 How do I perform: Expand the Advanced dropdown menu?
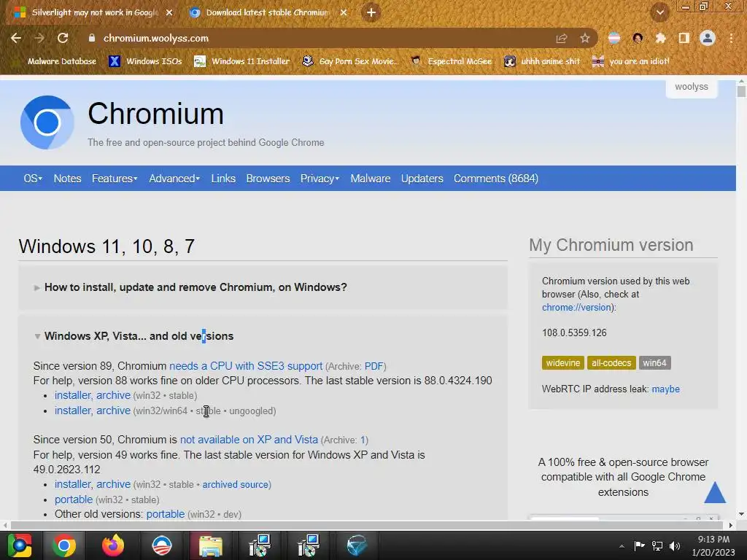174,179
